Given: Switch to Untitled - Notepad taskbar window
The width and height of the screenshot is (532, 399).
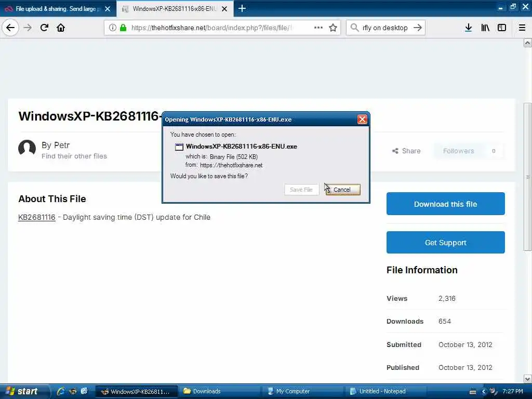Looking at the screenshot, I should click(x=385, y=392).
